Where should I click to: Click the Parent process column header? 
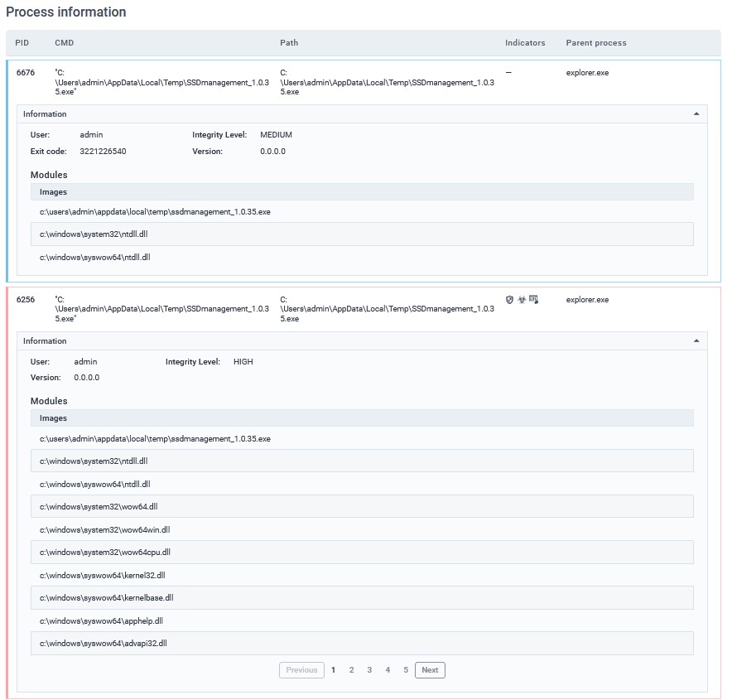(596, 43)
